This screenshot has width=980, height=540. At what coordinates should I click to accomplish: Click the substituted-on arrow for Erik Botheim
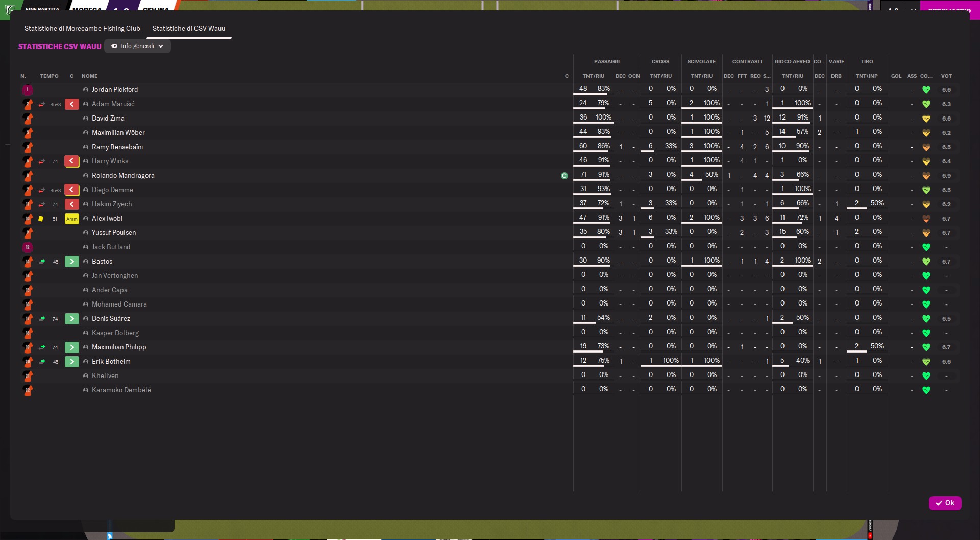[x=72, y=362]
